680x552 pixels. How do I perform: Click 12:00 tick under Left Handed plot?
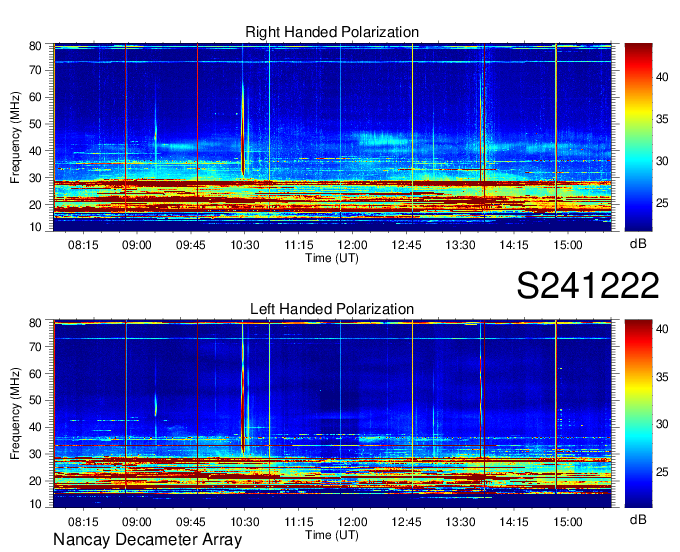pos(352,522)
